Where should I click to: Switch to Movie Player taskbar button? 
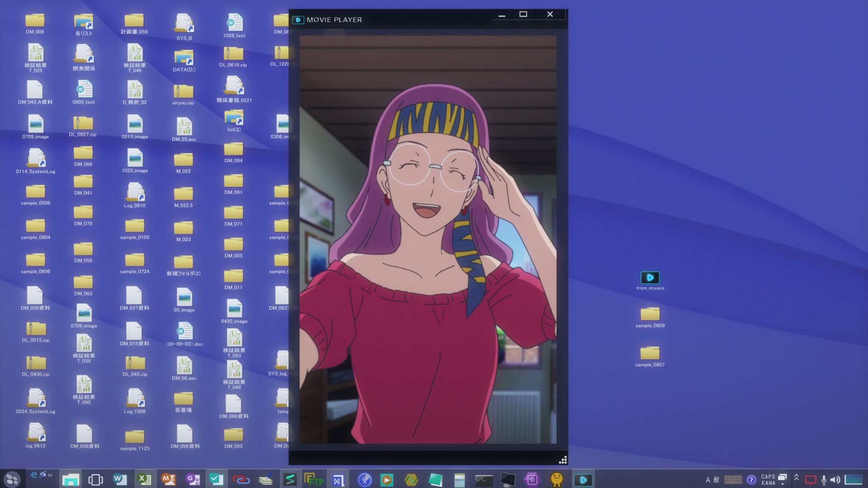[x=583, y=479]
